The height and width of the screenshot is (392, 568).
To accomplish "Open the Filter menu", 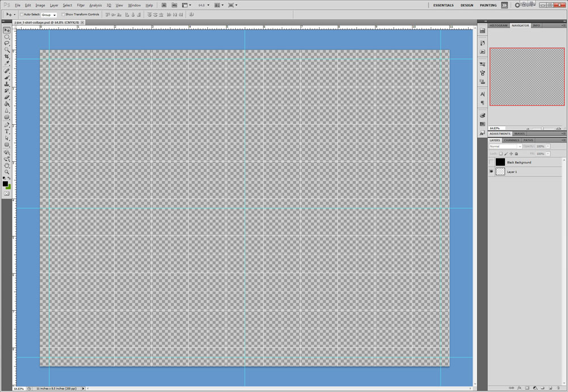I will tap(81, 5).
